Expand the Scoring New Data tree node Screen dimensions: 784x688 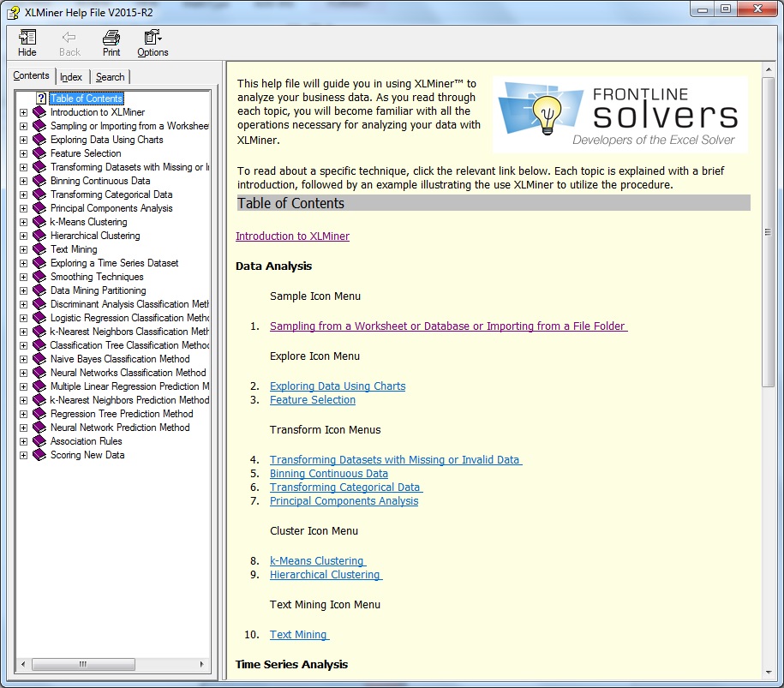point(23,455)
